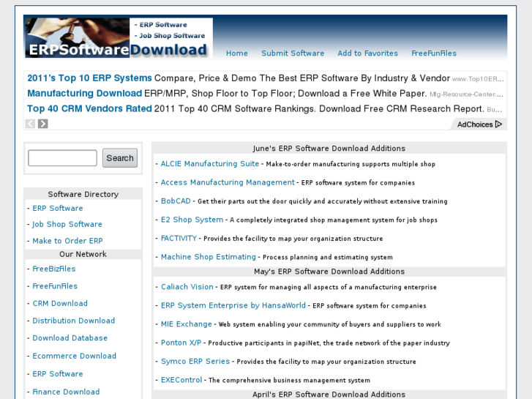Open Download Database link
This screenshot has width=532, height=399.
point(70,338)
